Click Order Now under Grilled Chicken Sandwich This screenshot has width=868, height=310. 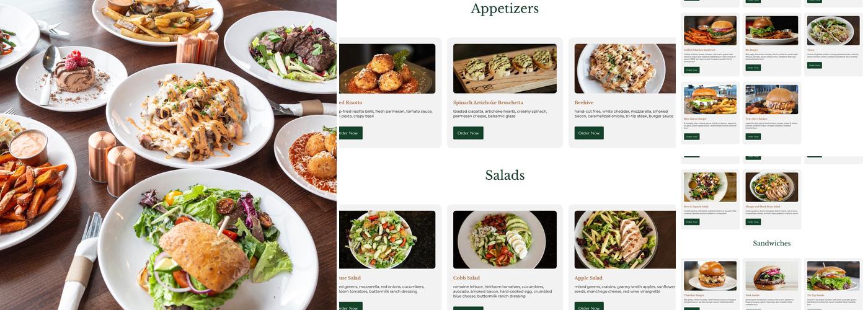(x=691, y=70)
